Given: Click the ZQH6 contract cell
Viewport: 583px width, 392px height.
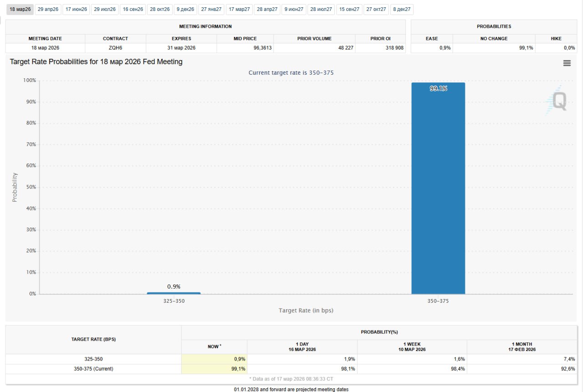Looking at the screenshot, I should pos(115,48).
